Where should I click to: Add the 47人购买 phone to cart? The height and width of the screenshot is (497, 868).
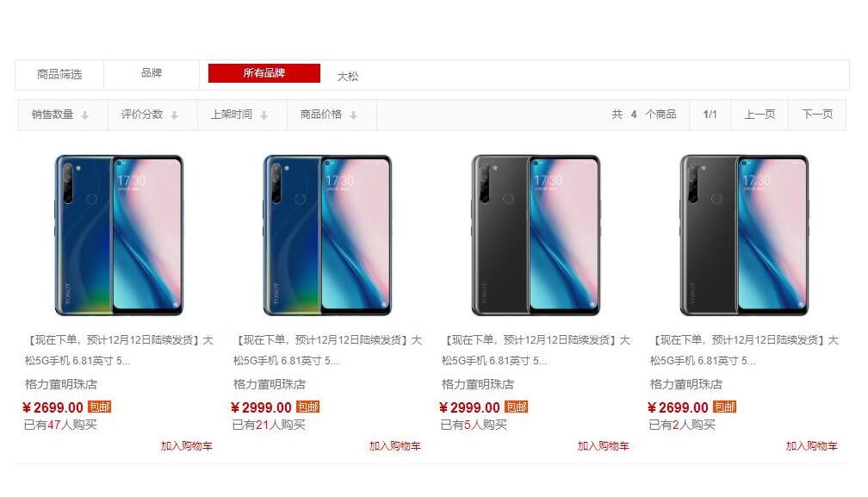point(187,445)
